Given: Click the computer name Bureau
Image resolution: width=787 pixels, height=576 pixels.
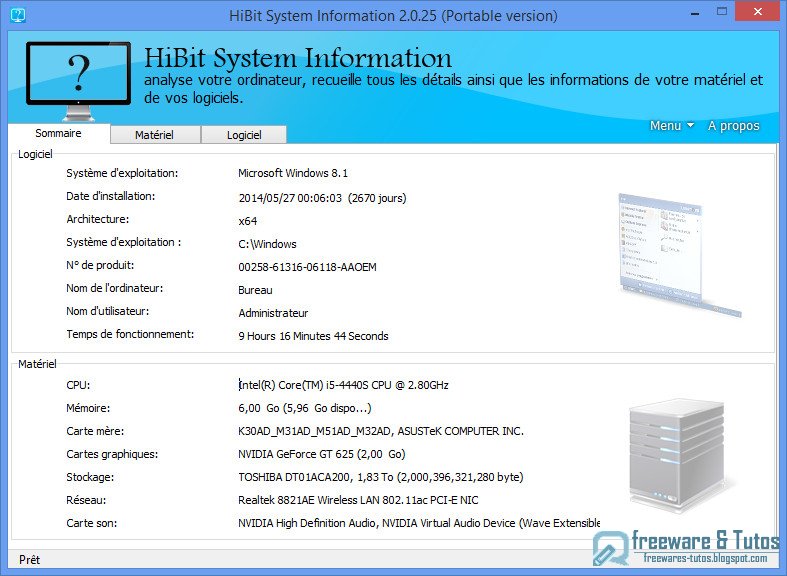Looking at the screenshot, I should coord(255,290).
